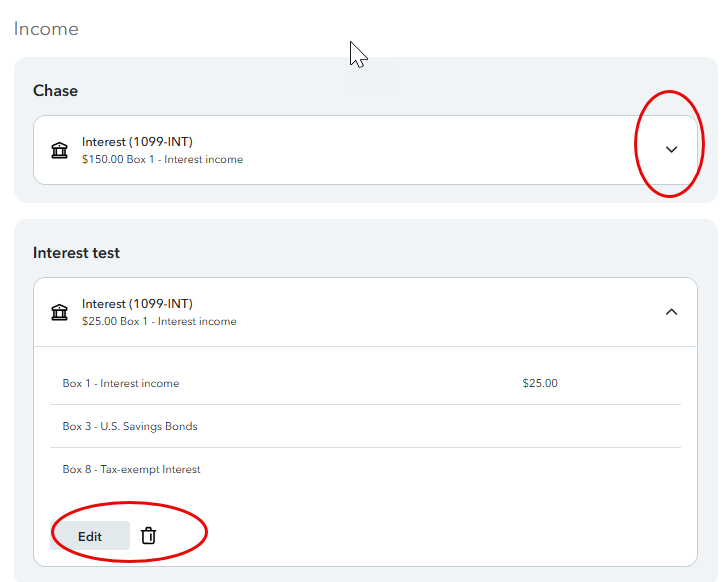
Task: Collapse the Interest test card chevron
Action: (671, 312)
